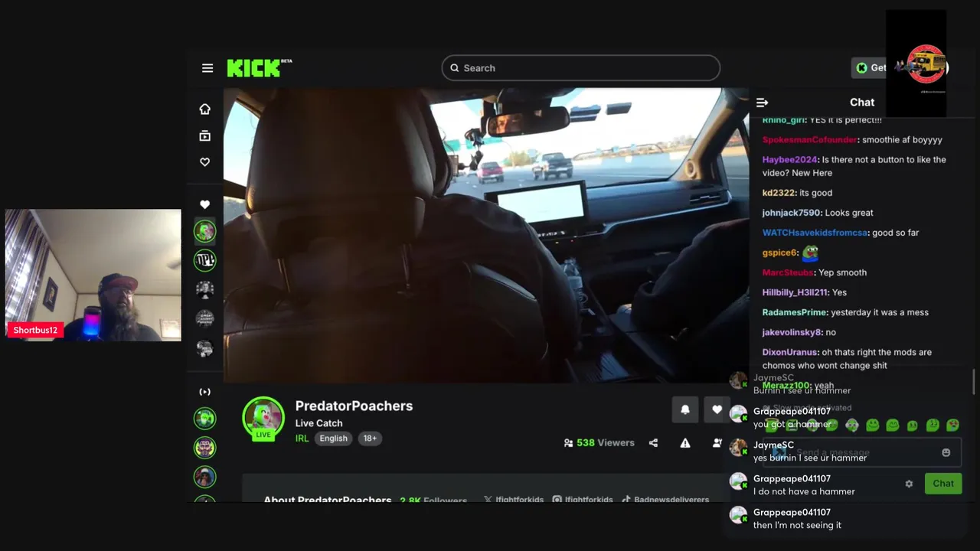Open chat settings gear icon

coord(909,484)
